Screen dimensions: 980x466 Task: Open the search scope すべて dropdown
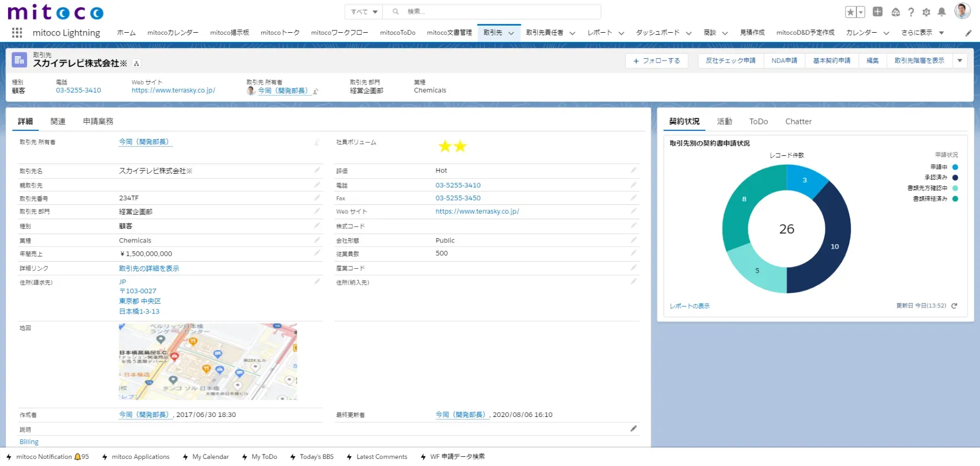coord(364,11)
